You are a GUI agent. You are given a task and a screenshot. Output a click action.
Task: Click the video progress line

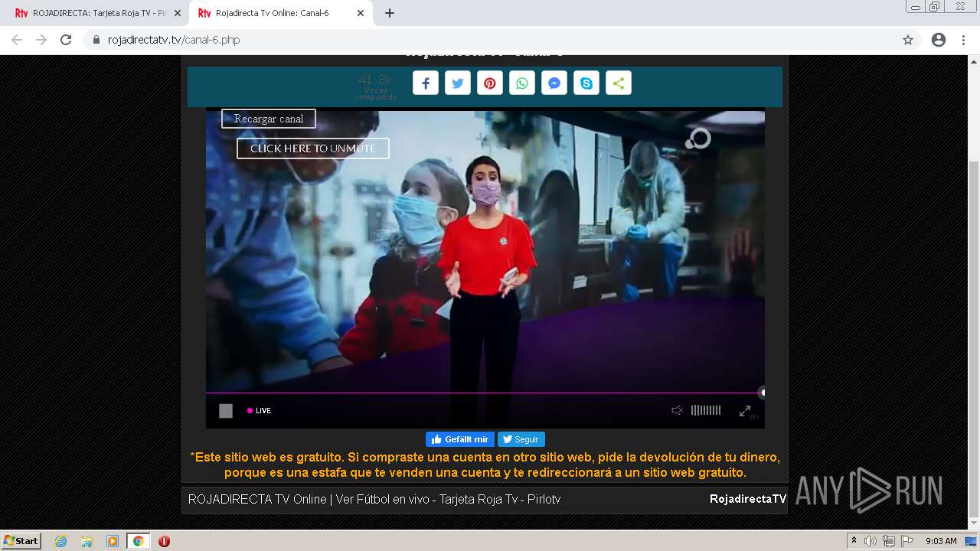[484, 393]
